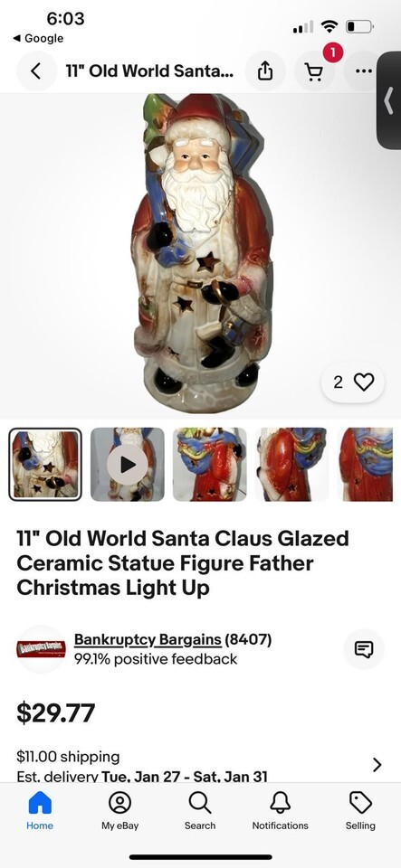Return to Google app via back link
401x868 pixels.
[38, 38]
